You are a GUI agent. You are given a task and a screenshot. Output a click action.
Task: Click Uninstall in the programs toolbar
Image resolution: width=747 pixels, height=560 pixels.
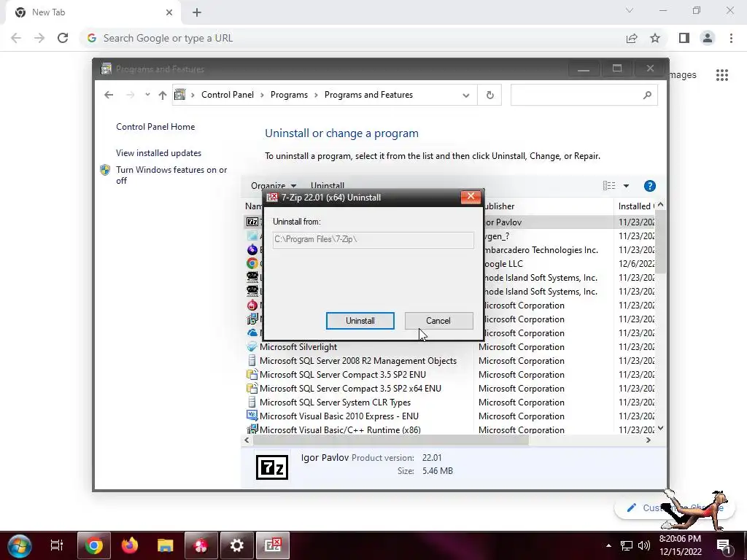coord(328,186)
